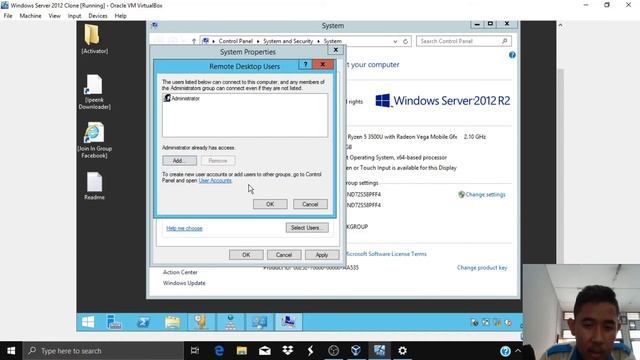
Task: Click the search magnifier in Control Panel
Action: (x=504, y=41)
